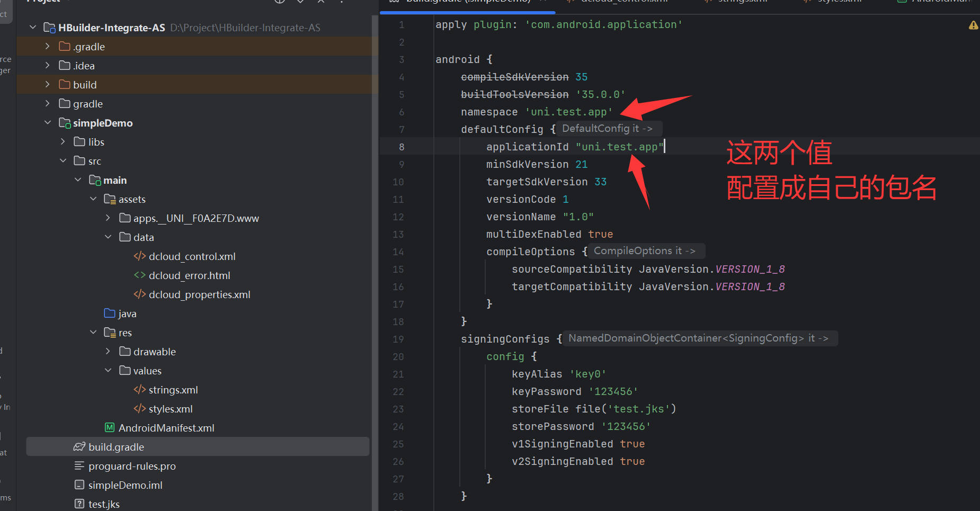The width and height of the screenshot is (980, 511).
Task: Select dcloud_error.html in the project tree
Action: 190,275
